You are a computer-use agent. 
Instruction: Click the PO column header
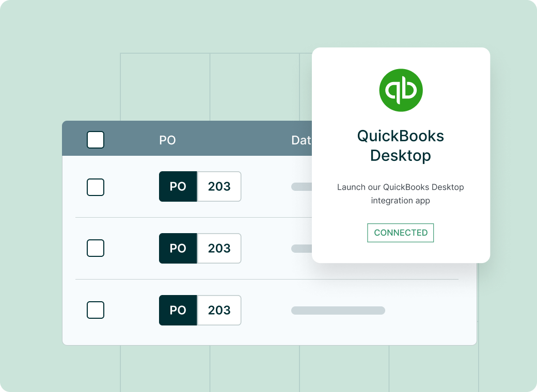167,140
